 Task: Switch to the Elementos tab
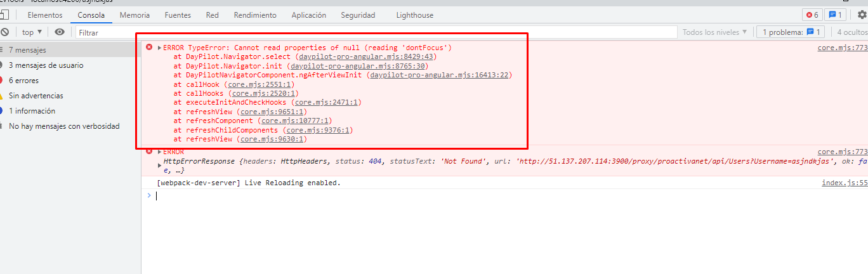45,15
